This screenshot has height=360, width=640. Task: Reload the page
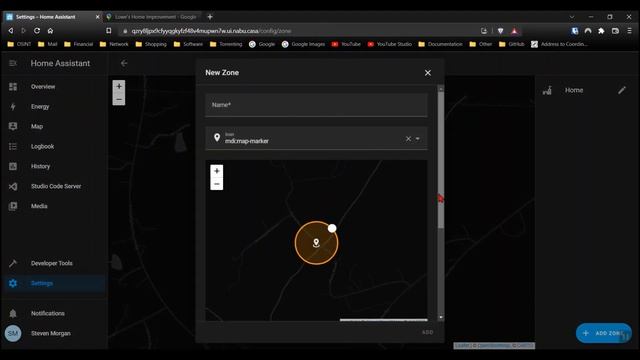coord(37,31)
